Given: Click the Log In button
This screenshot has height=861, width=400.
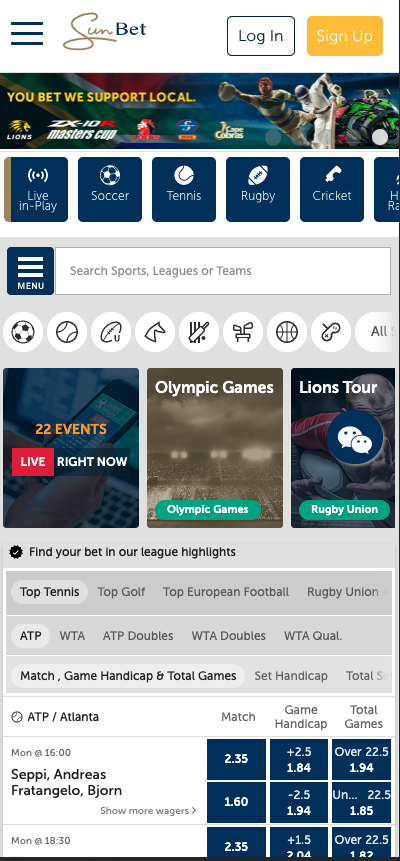Looking at the screenshot, I should pyautogui.click(x=261, y=36).
